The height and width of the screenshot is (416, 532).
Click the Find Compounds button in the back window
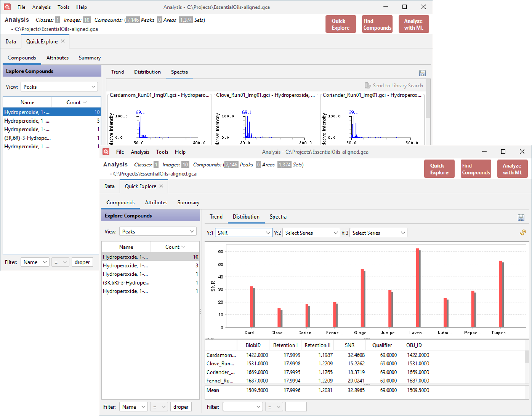tap(377, 24)
